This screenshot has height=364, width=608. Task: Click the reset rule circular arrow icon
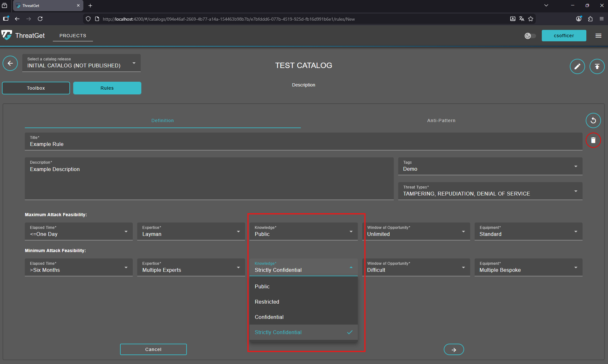click(593, 120)
